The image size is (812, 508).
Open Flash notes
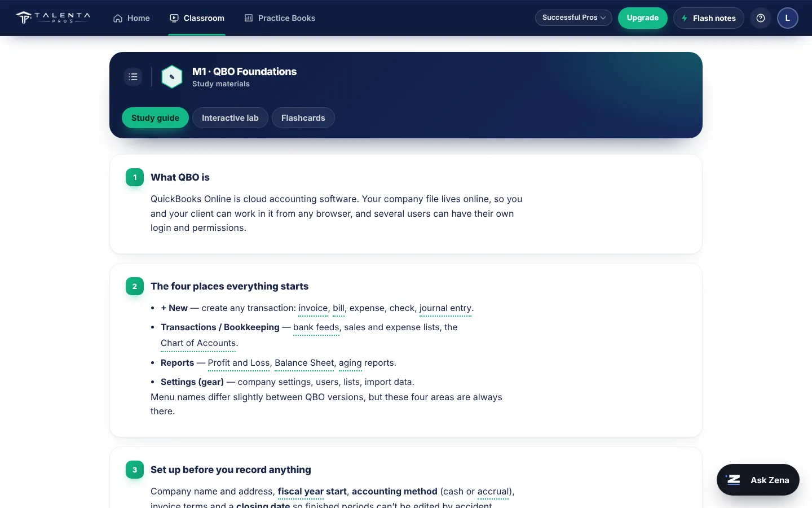pyautogui.click(x=709, y=18)
